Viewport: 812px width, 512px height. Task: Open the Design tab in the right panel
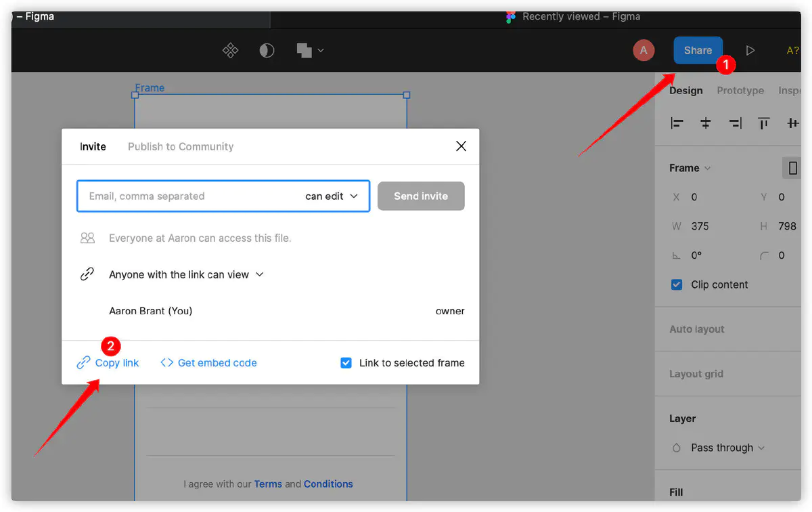686,90
